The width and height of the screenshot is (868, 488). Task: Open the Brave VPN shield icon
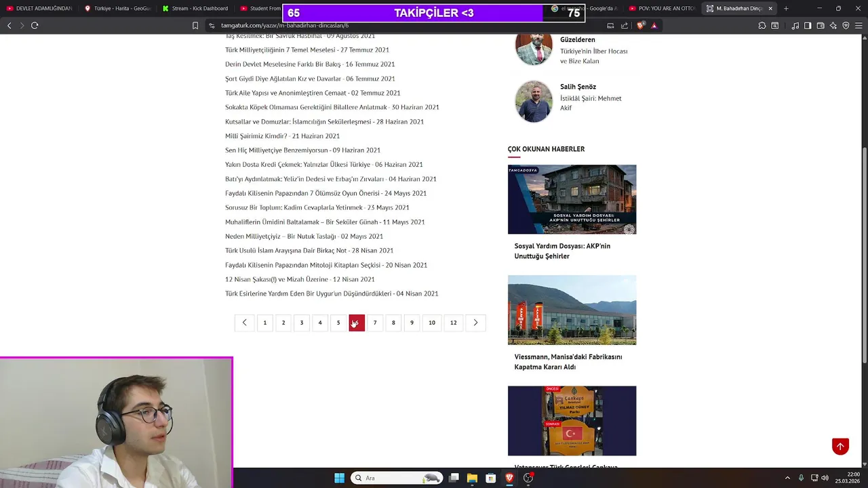click(846, 25)
